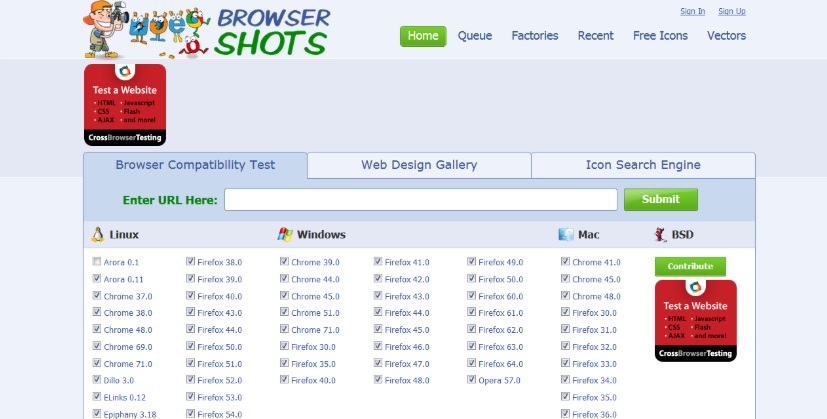827x419 pixels.
Task: Click the Sign In link
Action: 693,11
